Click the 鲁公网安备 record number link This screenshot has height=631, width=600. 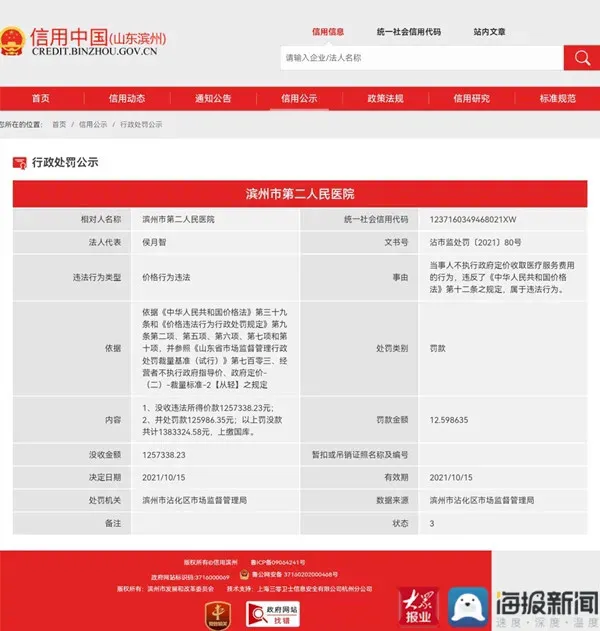click(295, 575)
